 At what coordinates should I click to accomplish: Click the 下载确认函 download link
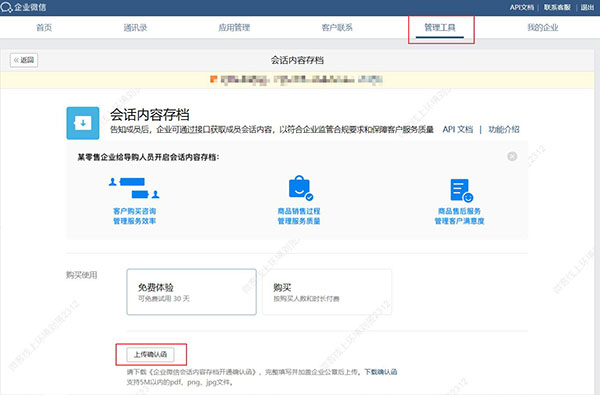click(x=381, y=372)
